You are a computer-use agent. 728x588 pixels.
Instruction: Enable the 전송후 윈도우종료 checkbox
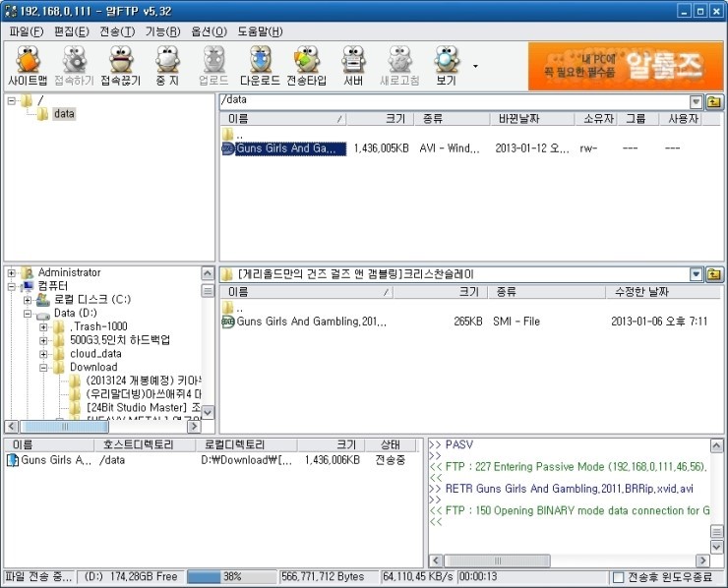(618, 577)
